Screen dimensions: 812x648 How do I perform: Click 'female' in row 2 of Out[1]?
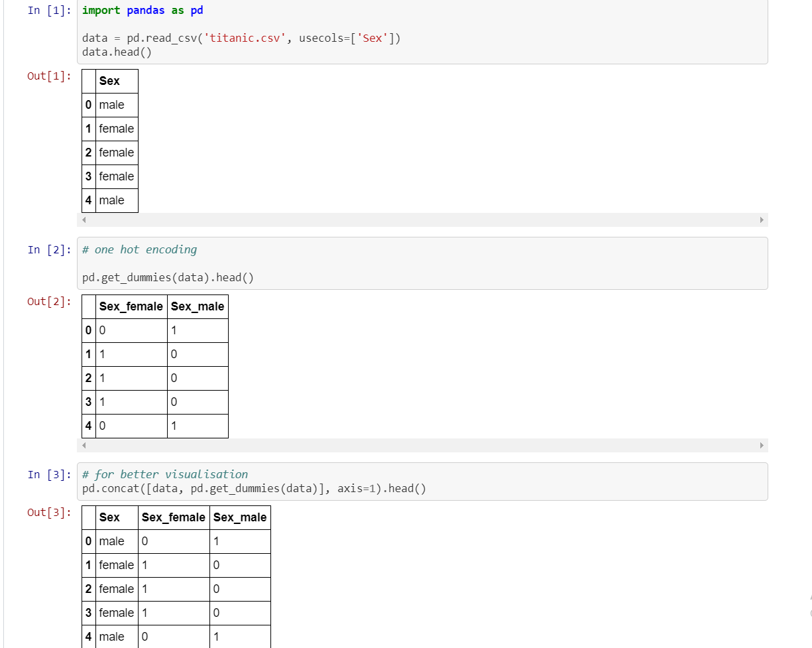coord(117,153)
